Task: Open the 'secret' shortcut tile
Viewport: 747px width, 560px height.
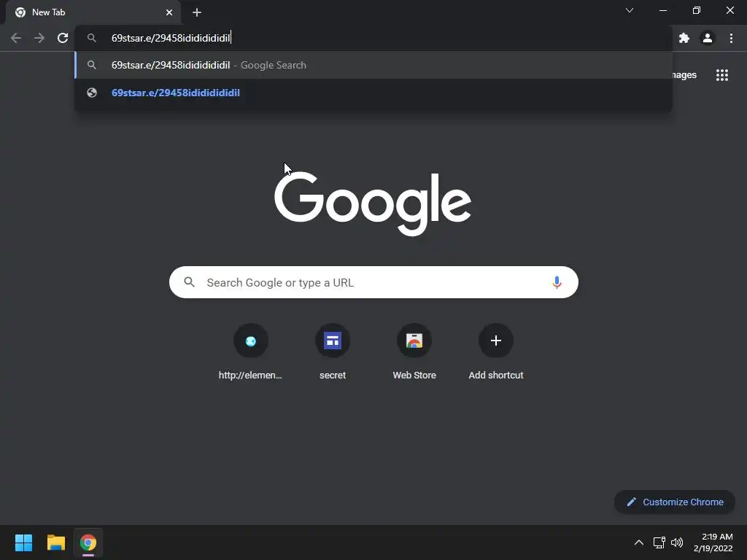Action: tap(333, 352)
